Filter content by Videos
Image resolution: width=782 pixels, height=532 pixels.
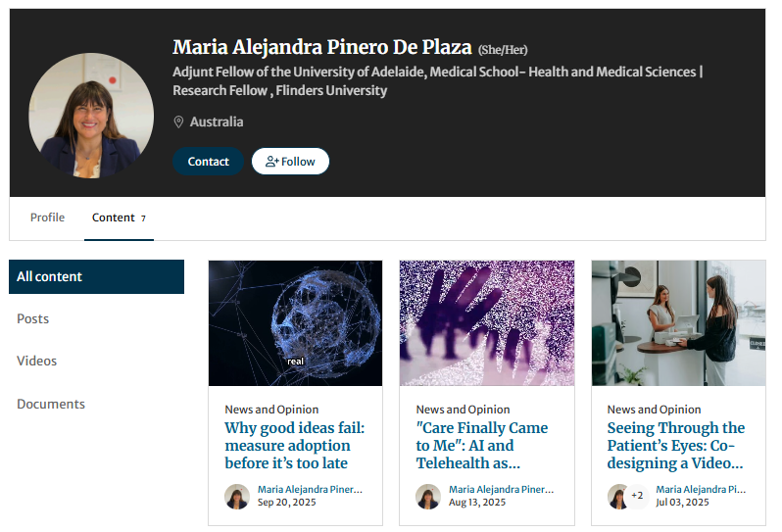tap(37, 361)
